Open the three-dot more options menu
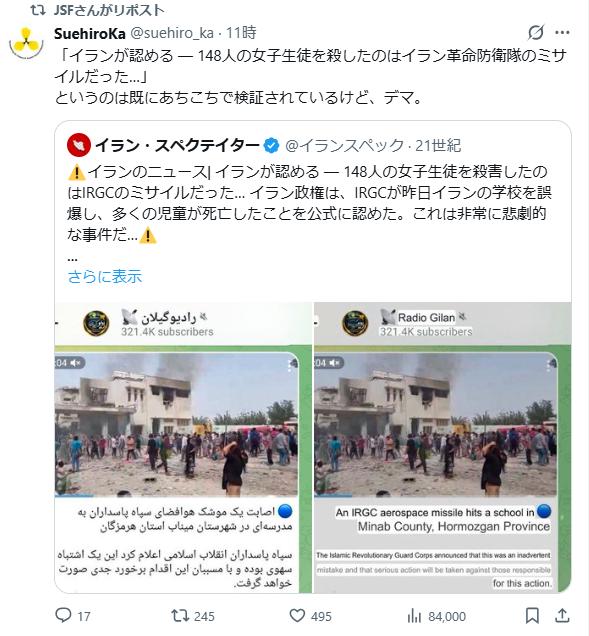Image resolution: width=589 pixels, height=636 pixels. coord(562,32)
